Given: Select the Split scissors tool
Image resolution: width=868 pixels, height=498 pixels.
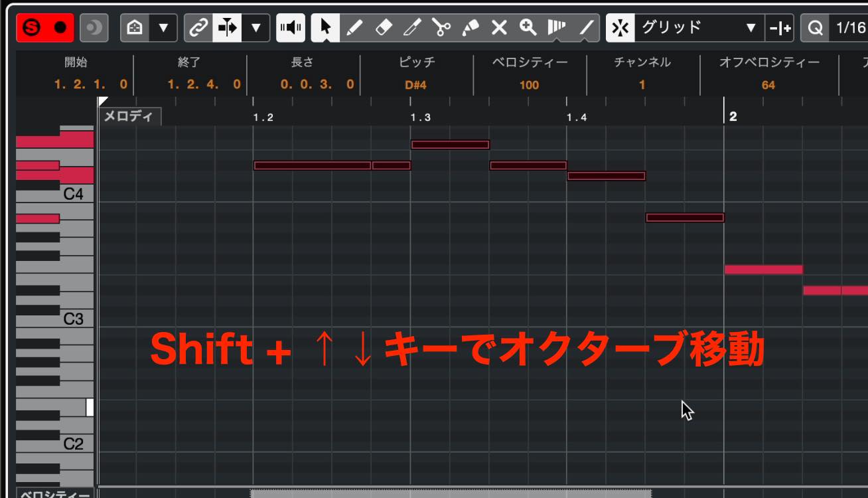Looking at the screenshot, I should [441, 28].
